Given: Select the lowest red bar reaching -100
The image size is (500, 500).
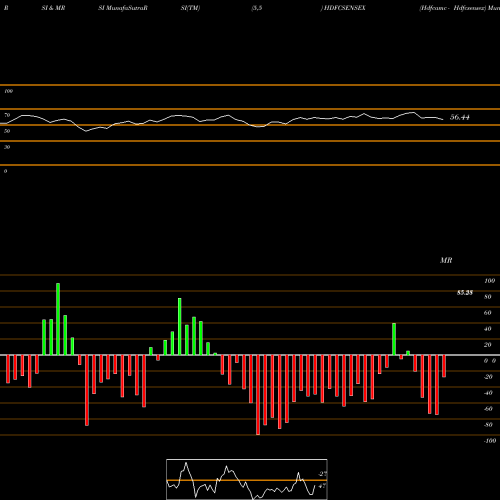Looking at the screenshot, I should pos(258,395).
